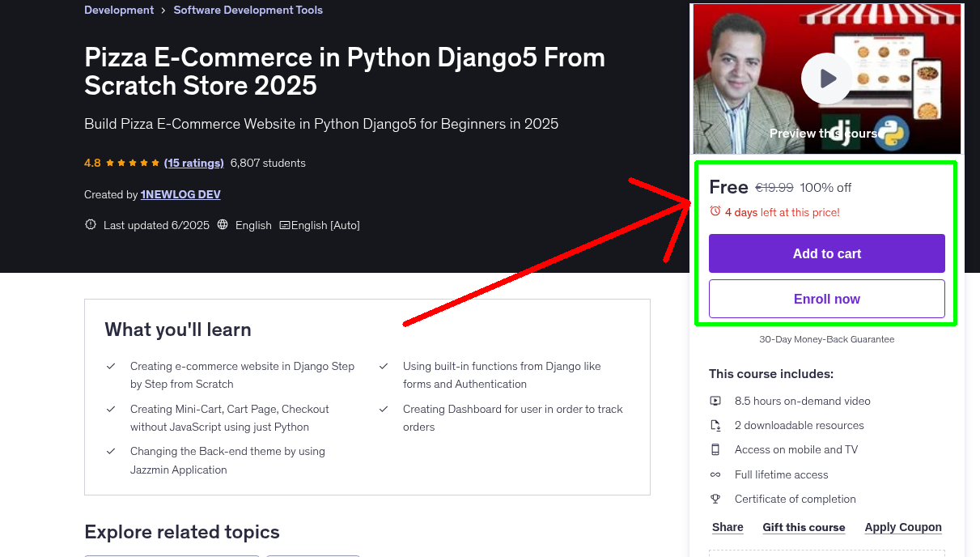Click '100% off' discount text

pyautogui.click(x=825, y=187)
